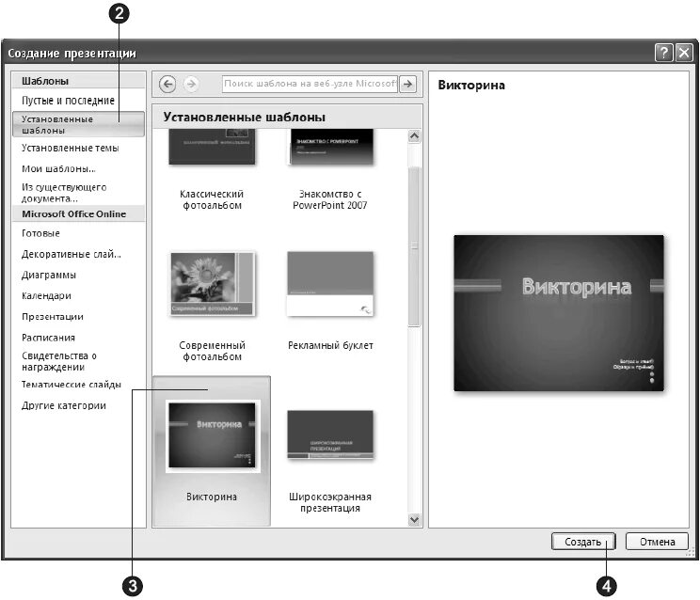Select Пустые и последние category
Viewport: 700px width, 600px height.
tap(68, 101)
